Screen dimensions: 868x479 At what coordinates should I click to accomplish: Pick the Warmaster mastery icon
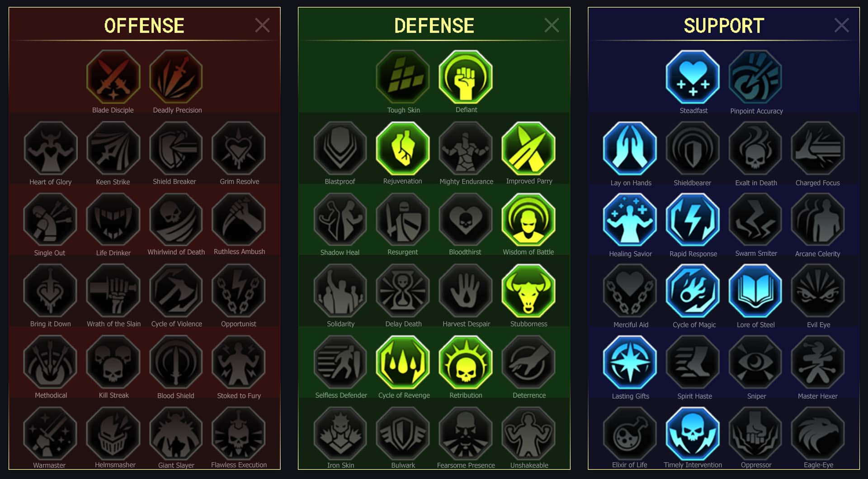click(x=50, y=433)
